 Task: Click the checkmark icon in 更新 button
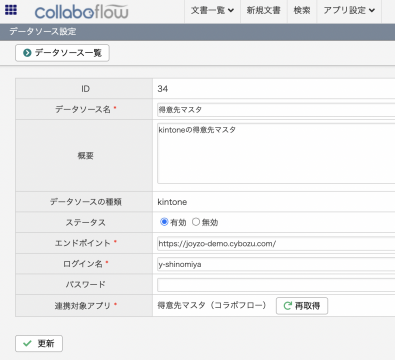click(x=27, y=343)
